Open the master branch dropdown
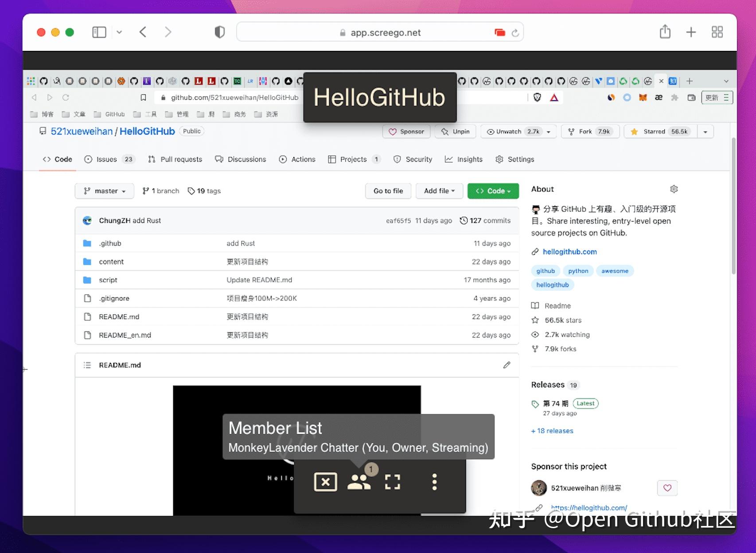This screenshot has width=756, height=553. tap(104, 191)
